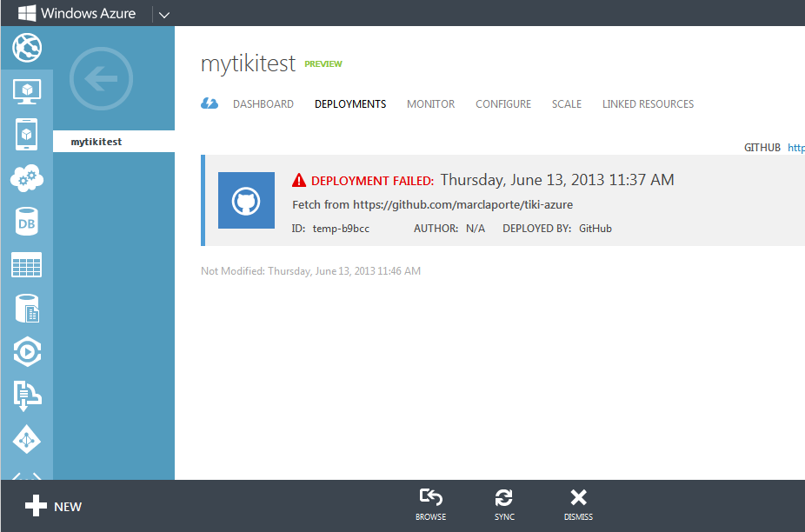Click the GITHUB label

[762, 148]
